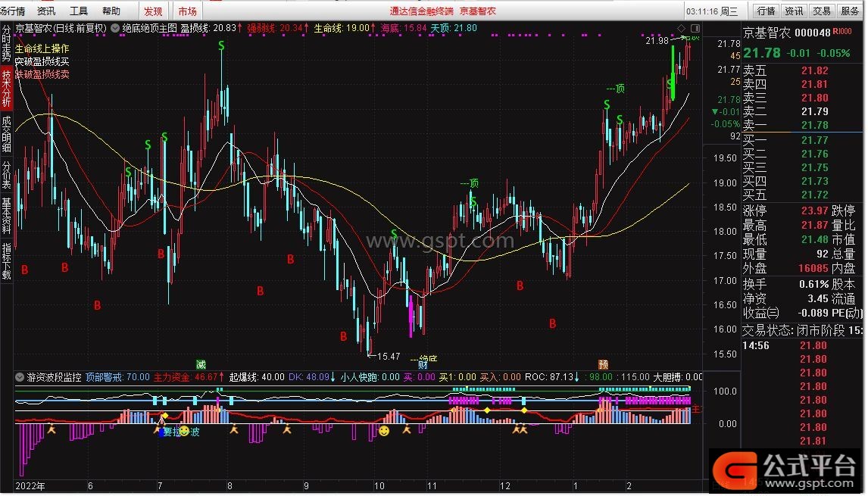Click the diamond icon above the price axis
868x496 pixels.
pyautogui.click(x=682, y=28)
